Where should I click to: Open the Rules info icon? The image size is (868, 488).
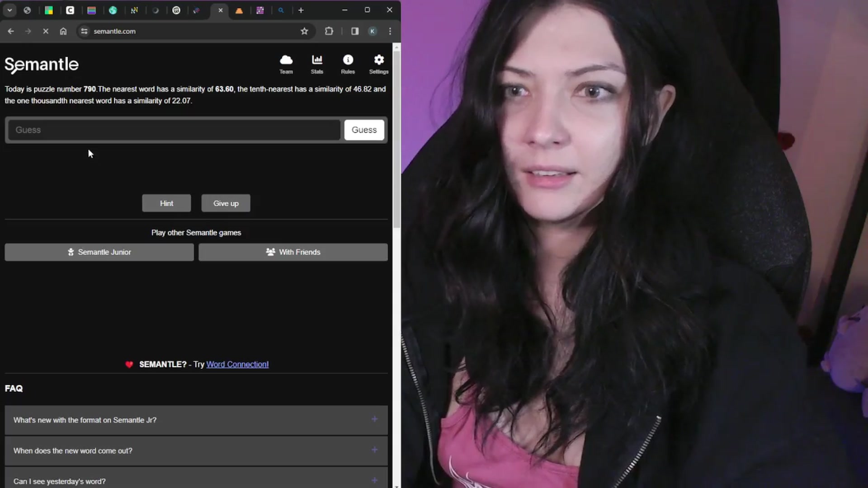[x=348, y=64]
